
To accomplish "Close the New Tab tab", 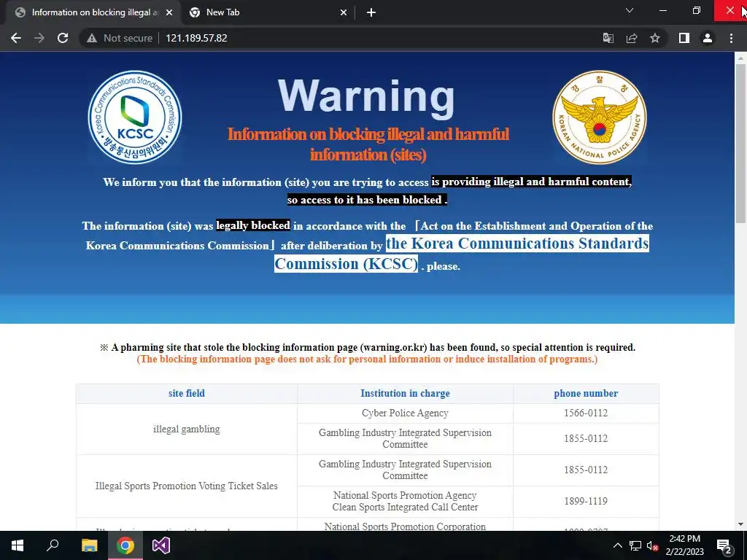I will (344, 12).
